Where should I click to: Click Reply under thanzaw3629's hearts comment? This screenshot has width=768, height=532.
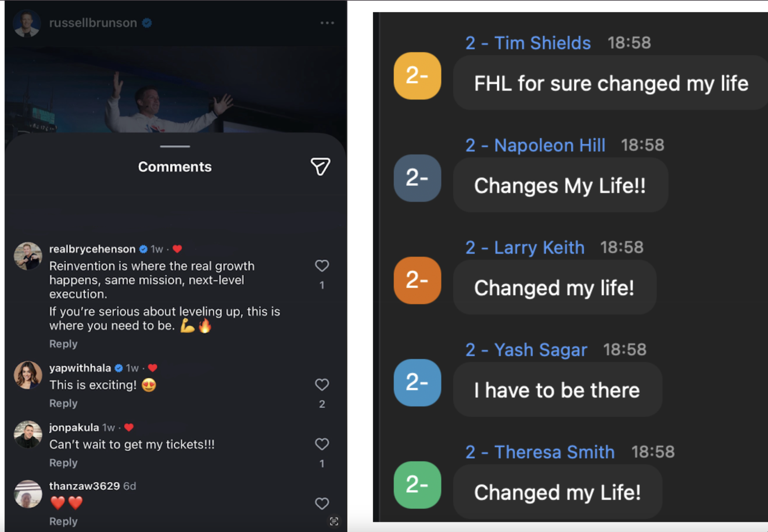point(63,522)
